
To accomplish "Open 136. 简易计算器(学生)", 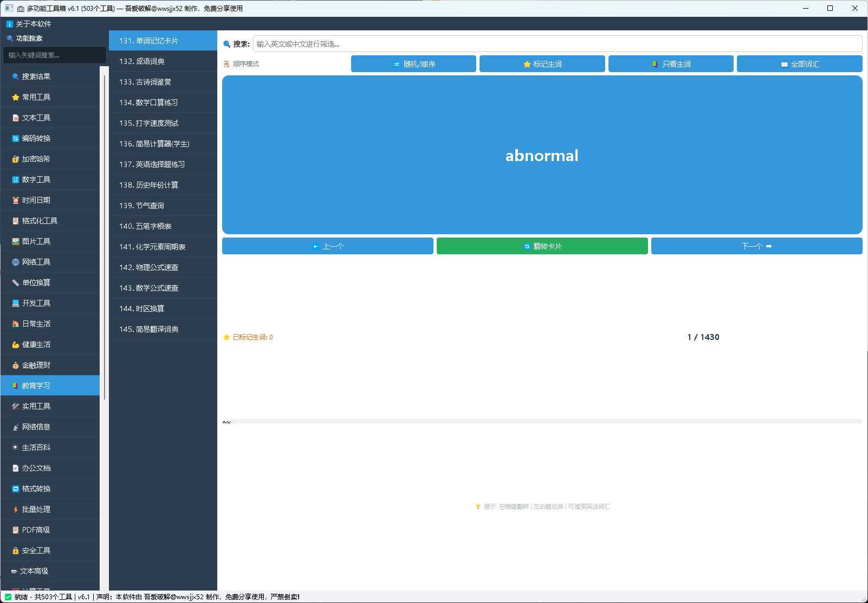I will click(x=163, y=144).
